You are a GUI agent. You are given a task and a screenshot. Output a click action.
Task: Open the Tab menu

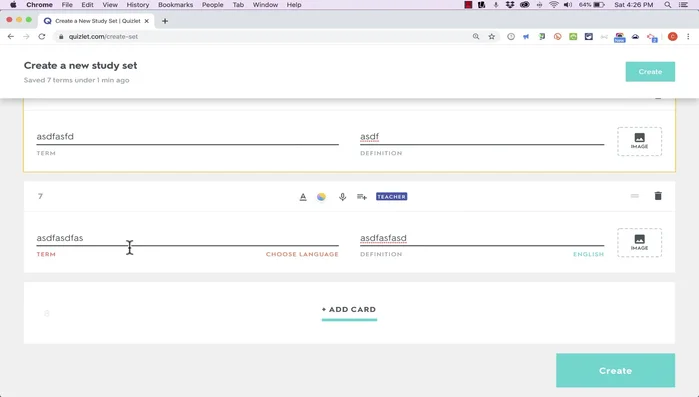tap(238, 4)
